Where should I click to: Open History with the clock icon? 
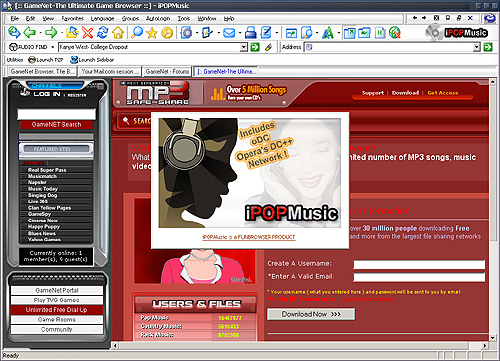click(167, 33)
